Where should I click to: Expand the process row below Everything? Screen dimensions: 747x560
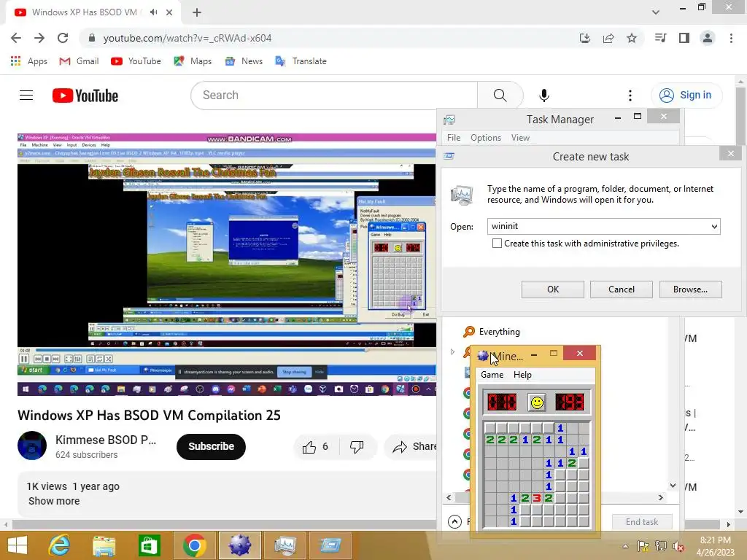point(452,352)
